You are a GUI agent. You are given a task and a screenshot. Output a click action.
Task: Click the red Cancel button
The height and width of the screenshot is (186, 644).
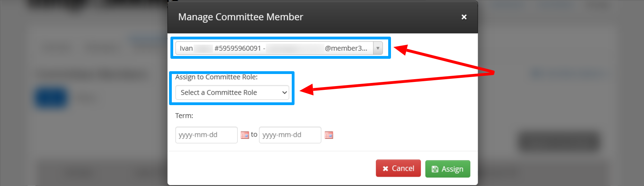398,168
